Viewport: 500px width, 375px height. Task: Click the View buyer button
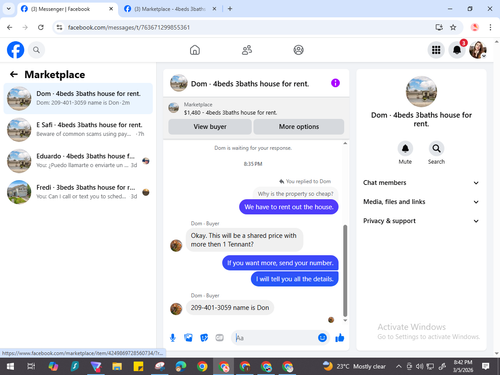click(x=210, y=127)
